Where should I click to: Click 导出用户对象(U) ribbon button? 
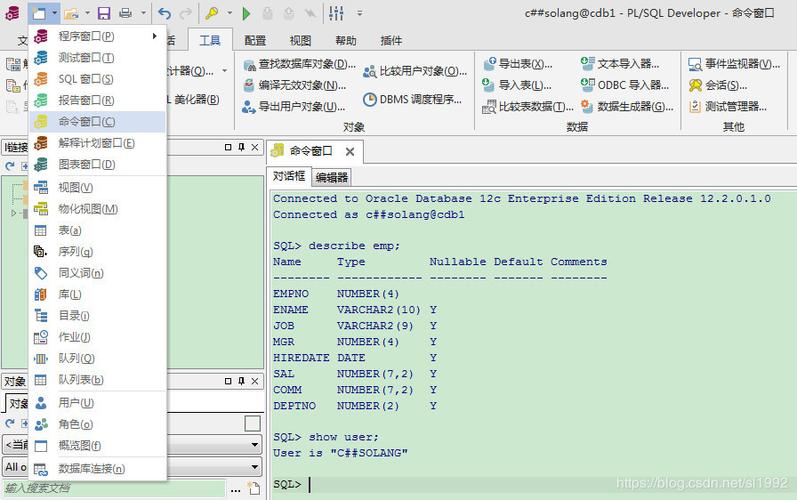point(294,107)
